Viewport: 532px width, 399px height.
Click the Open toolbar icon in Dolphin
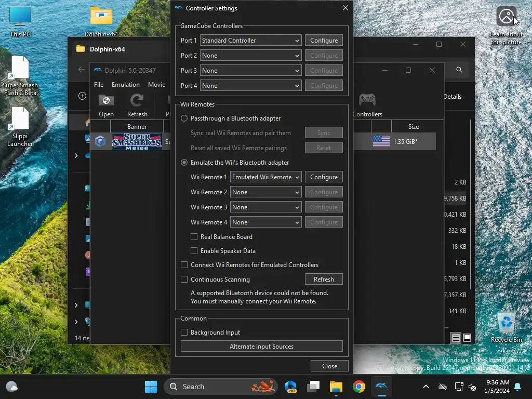(x=106, y=106)
